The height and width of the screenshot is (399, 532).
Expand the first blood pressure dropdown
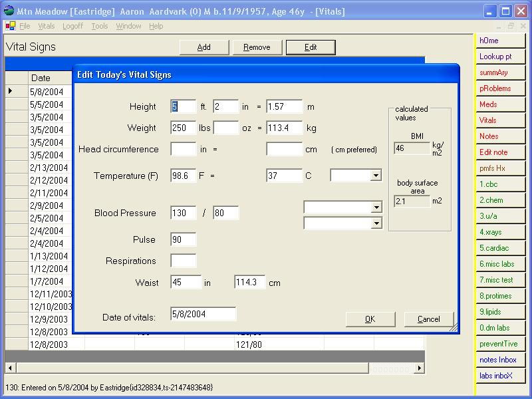(376, 207)
